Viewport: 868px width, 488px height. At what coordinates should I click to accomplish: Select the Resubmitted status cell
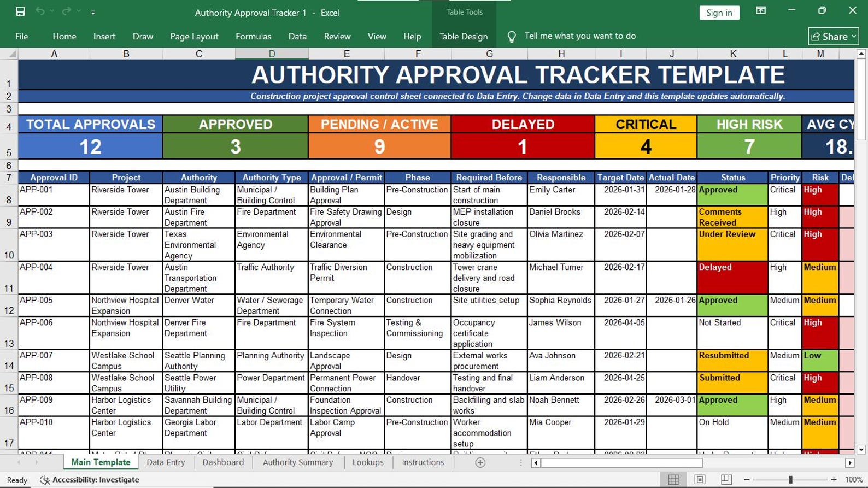point(733,361)
